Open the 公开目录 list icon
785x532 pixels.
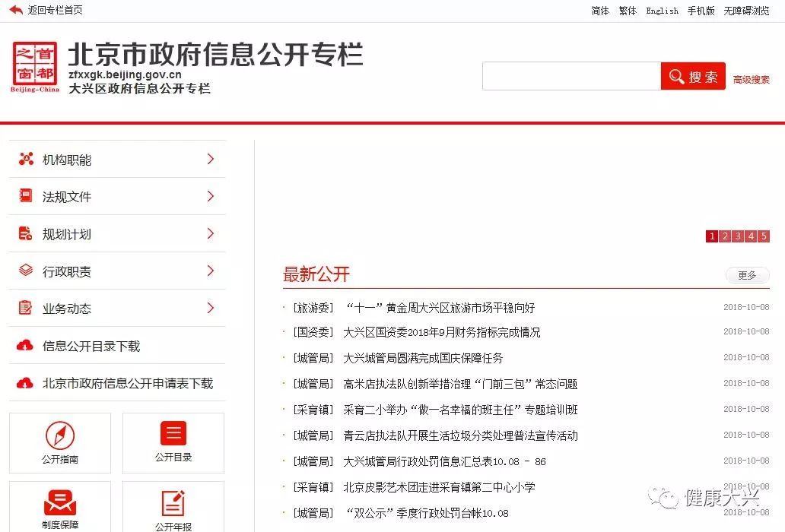173,433
